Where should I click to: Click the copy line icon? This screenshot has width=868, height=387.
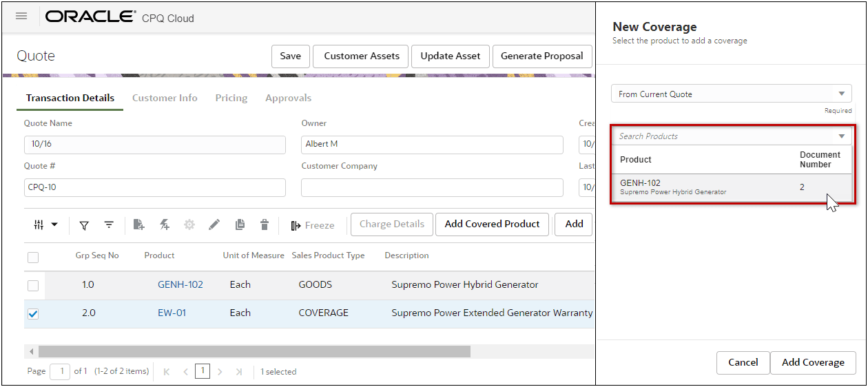240,224
